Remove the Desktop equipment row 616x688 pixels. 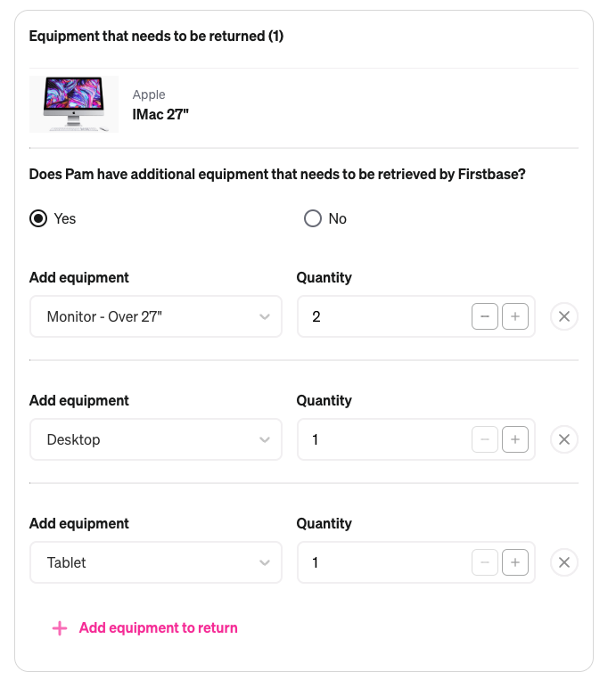click(564, 439)
